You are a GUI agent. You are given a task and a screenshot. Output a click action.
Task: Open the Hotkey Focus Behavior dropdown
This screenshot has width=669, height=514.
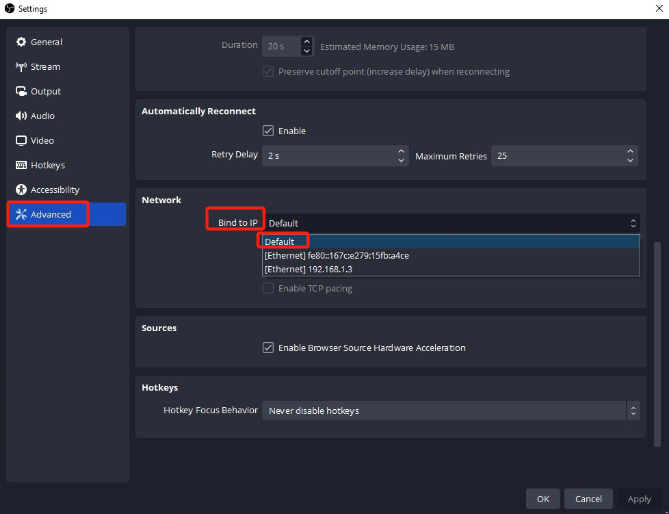(x=451, y=410)
